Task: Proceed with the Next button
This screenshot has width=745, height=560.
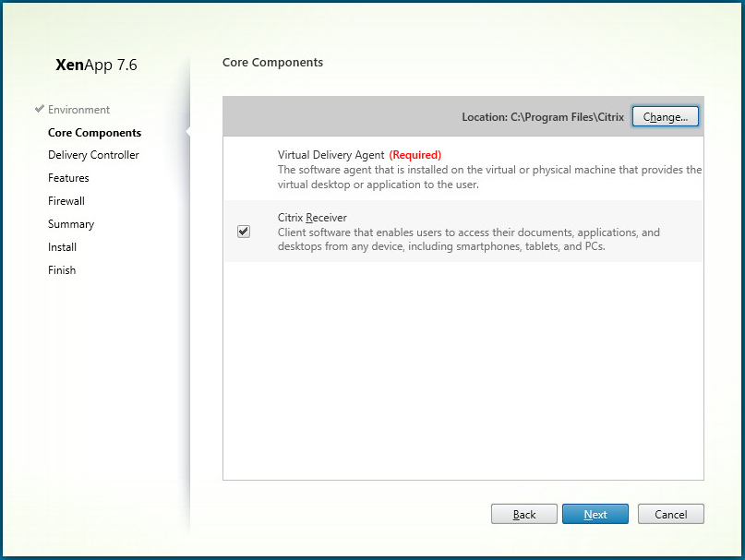Action: point(595,515)
